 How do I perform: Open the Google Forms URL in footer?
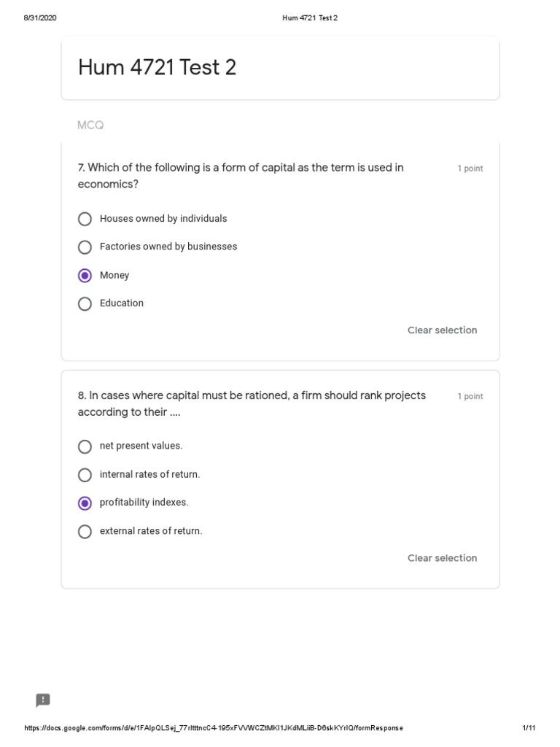point(214,728)
